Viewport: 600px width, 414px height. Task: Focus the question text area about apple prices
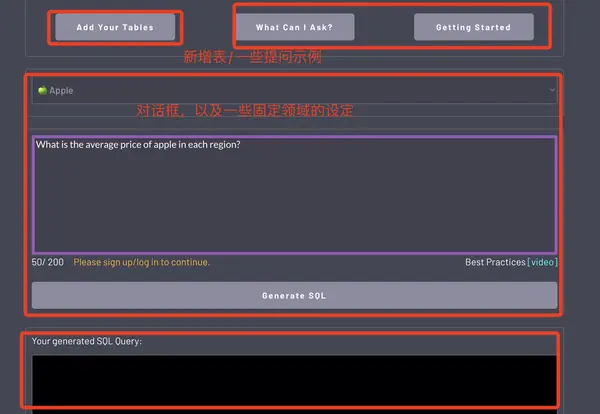[x=294, y=195]
